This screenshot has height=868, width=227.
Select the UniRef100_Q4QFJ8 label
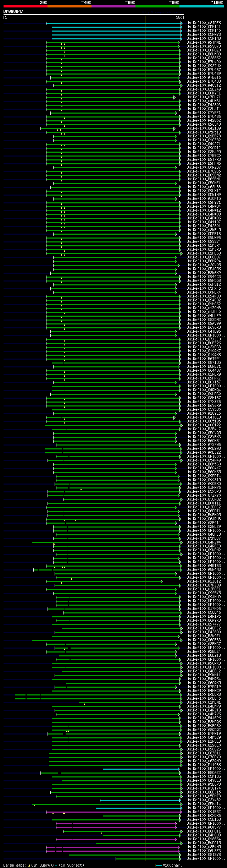(x=204, y=535)
